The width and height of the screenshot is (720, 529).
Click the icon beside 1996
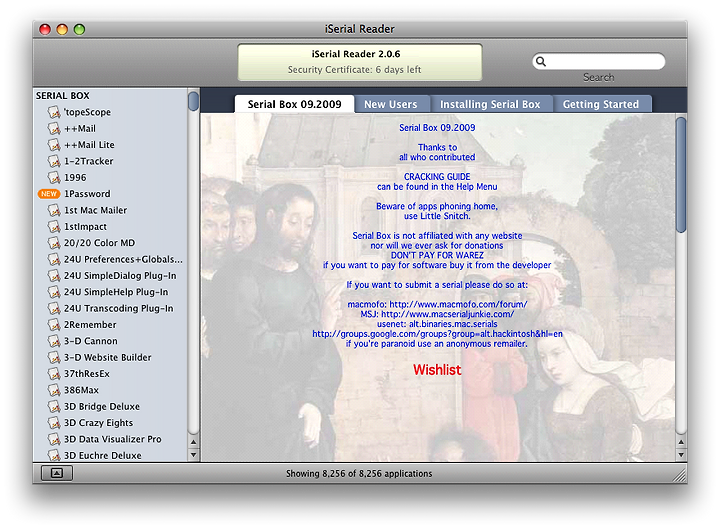54,177
